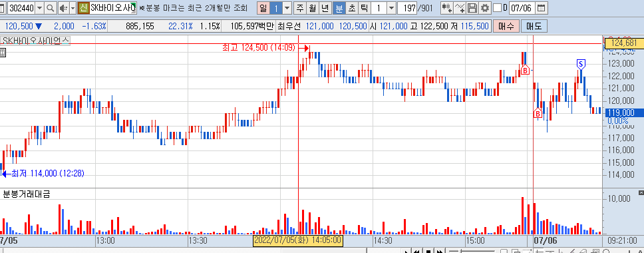Click the 매도 sell button
The width and height of the screenshot is (644, 253).
pos(534,26)
